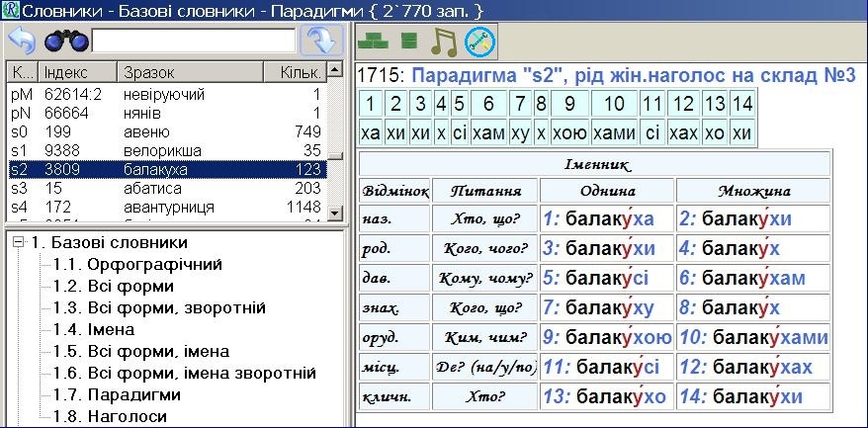Click the list scrollbar down arrow
Image resolution: width=868 pixels, height=428 pixels.
(334, 214)
